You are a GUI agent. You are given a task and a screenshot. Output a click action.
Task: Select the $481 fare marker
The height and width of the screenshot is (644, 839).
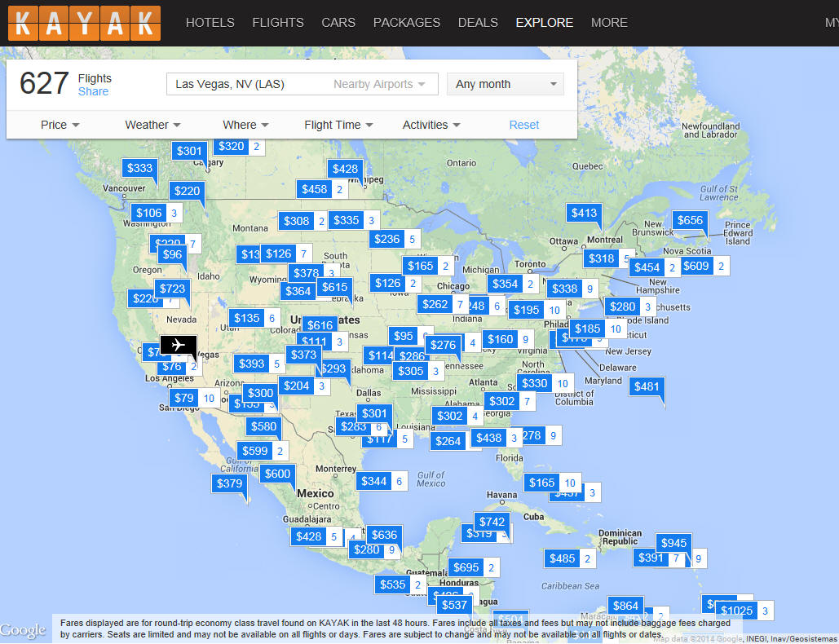[647, 386]
